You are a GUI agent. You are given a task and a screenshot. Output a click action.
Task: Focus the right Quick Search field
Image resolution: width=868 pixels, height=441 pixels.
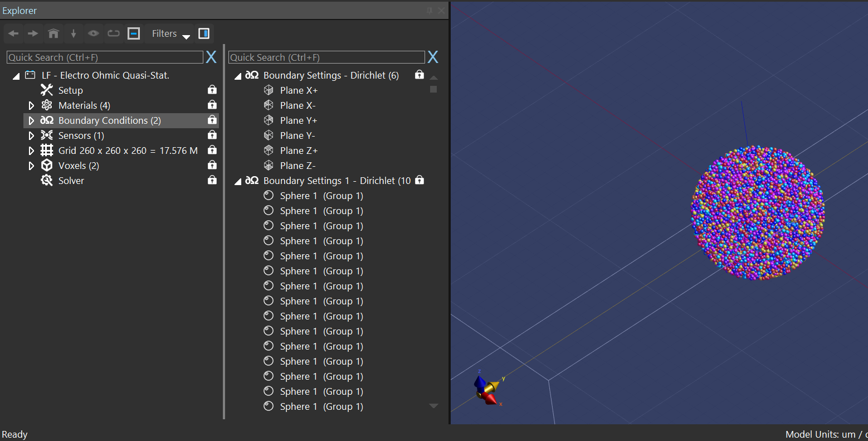pyautogui.click(x=326, y=57)
